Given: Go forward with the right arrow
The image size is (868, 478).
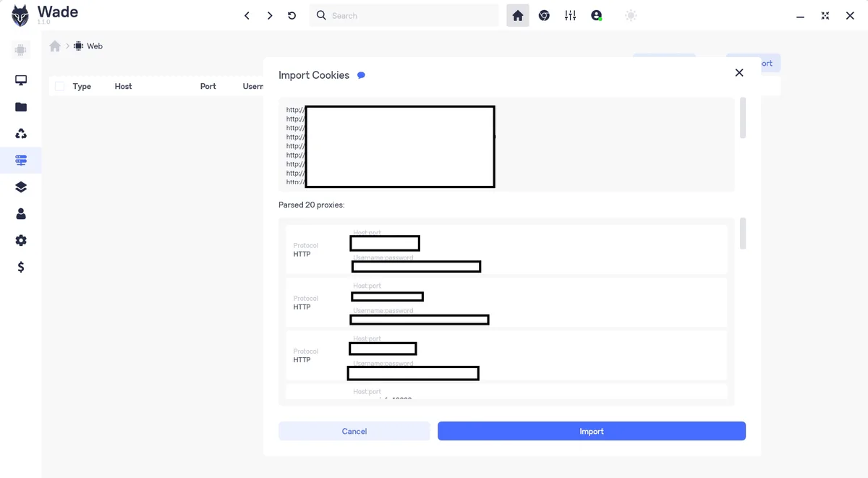Looking at the screenshot, I should (270, 15).
